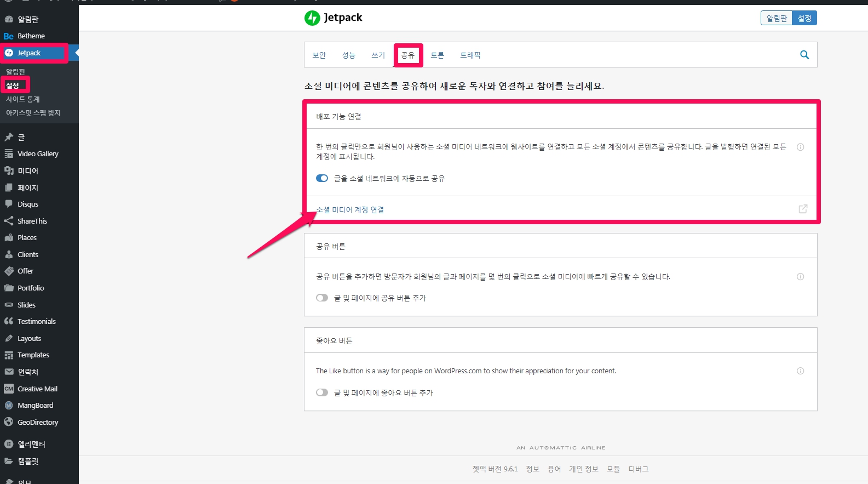The width and height of the screenshot is (868, 484).
Task: Click info icon in 좋아요 버튼 section
Action: coord(800,371)
